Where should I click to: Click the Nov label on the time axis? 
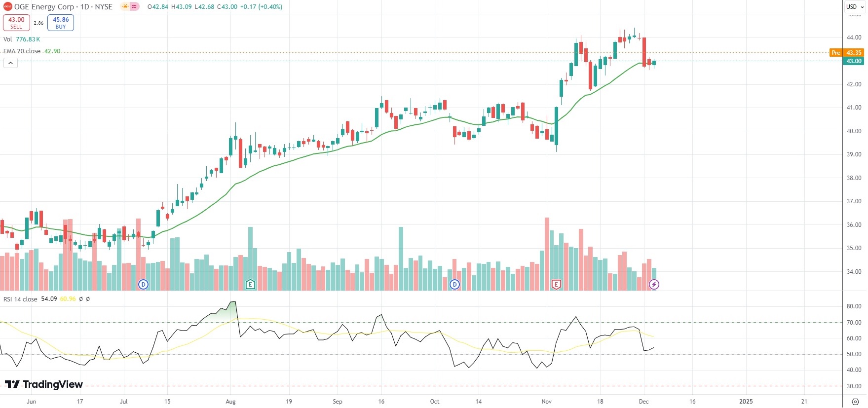[x=546, y=402]
